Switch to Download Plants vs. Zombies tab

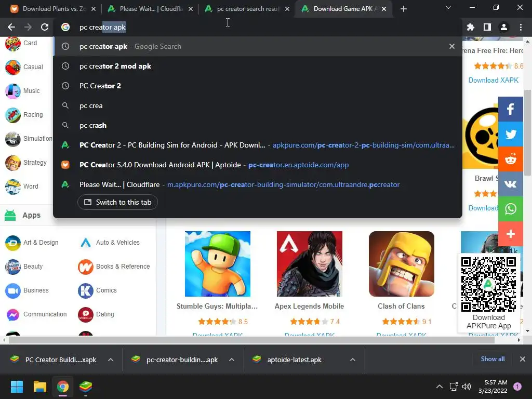coord(52,9)
